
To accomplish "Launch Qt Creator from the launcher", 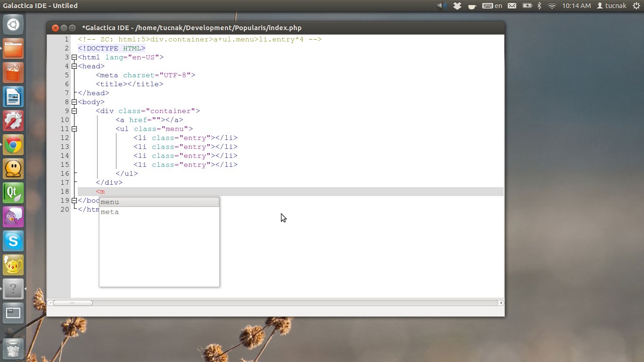I will point(13,193).
